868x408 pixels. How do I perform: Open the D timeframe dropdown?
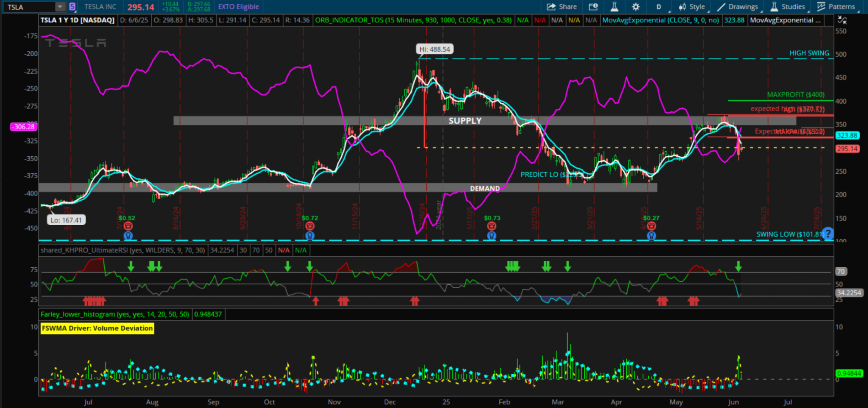coord(659,7)
